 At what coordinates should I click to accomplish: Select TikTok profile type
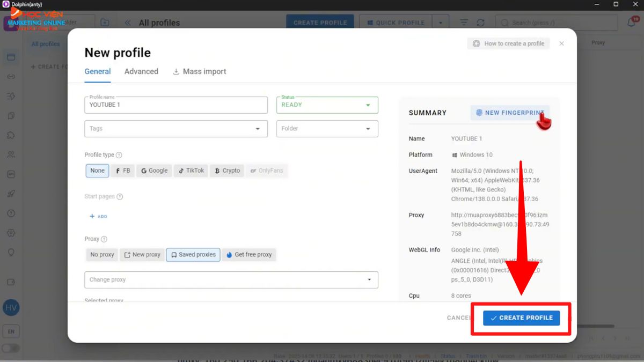pyautogui.click(x=191, y=171)
